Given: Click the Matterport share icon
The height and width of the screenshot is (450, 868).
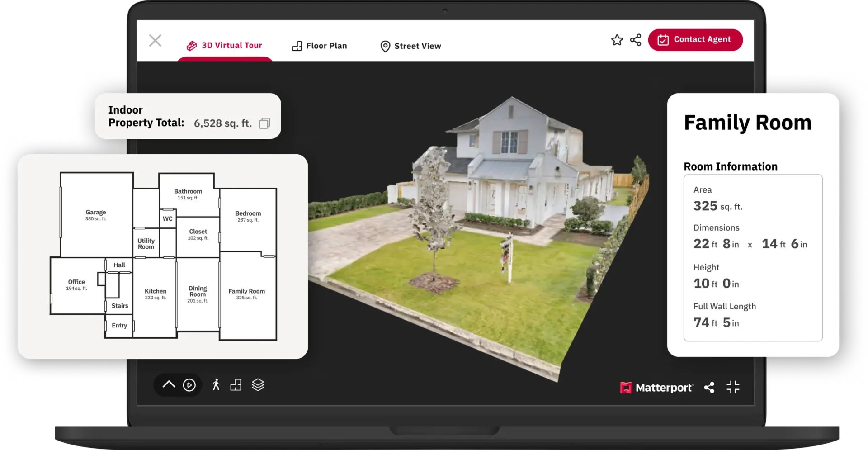Looking at the screenshot, I should click(709, 388).
